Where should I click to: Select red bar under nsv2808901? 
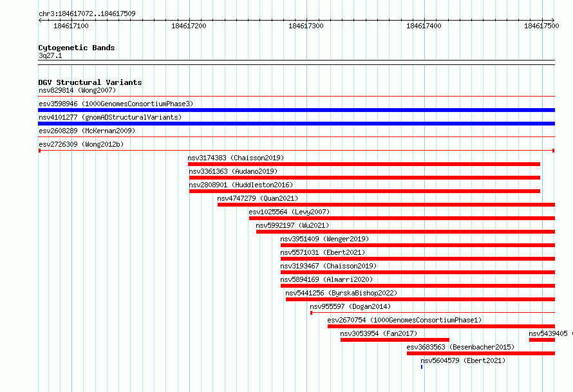[x=364, y=191]
